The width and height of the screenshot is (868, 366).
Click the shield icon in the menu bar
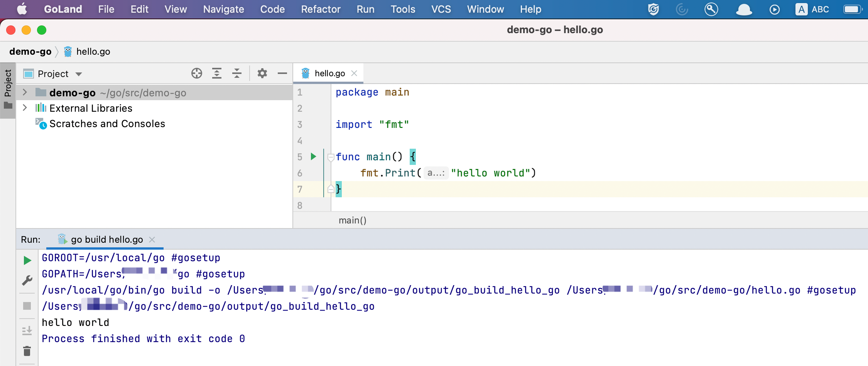click(x=654, y=9)
